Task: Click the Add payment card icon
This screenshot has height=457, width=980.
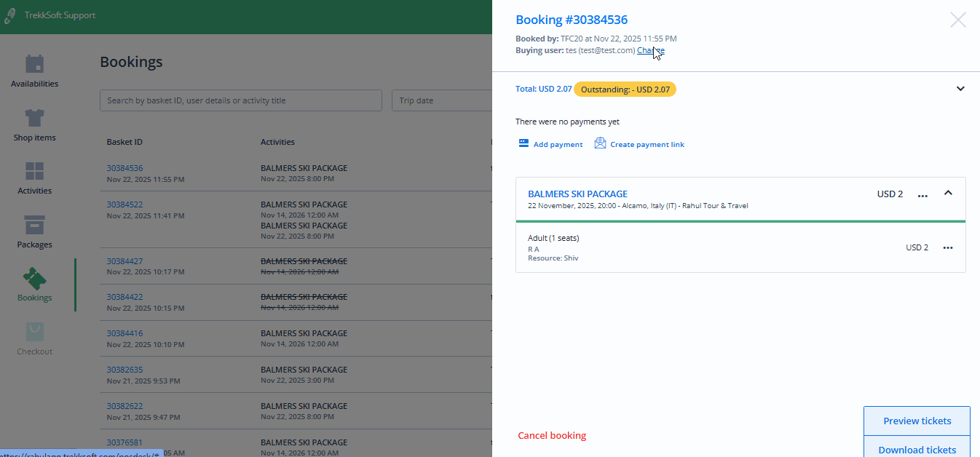Action: coord(523,143)
